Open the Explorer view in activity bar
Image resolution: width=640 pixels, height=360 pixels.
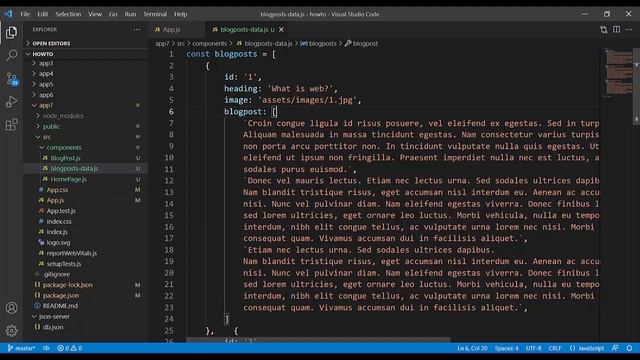pos(11,32)
